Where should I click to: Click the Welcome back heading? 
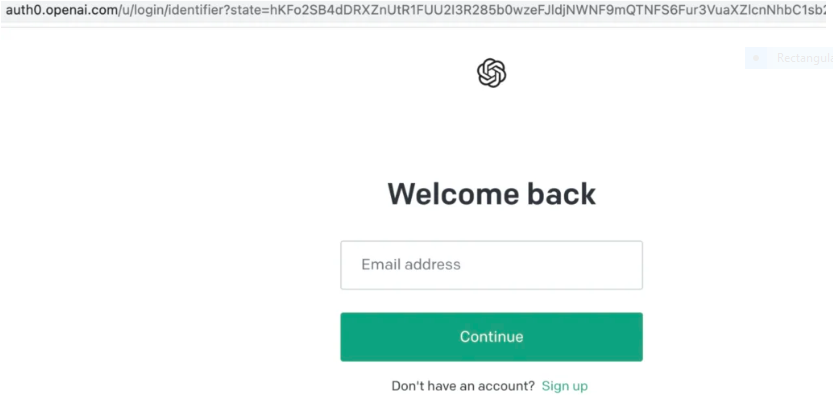(491, 194)
